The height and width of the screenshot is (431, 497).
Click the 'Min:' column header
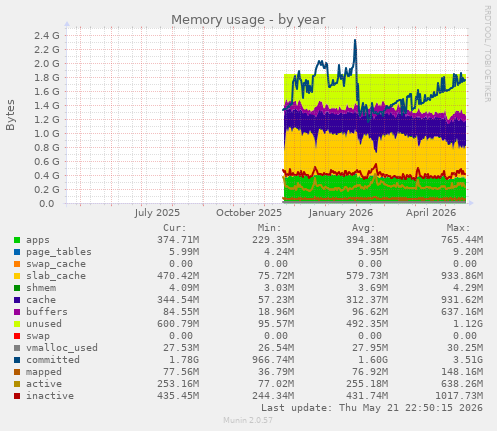pos(269,228)
